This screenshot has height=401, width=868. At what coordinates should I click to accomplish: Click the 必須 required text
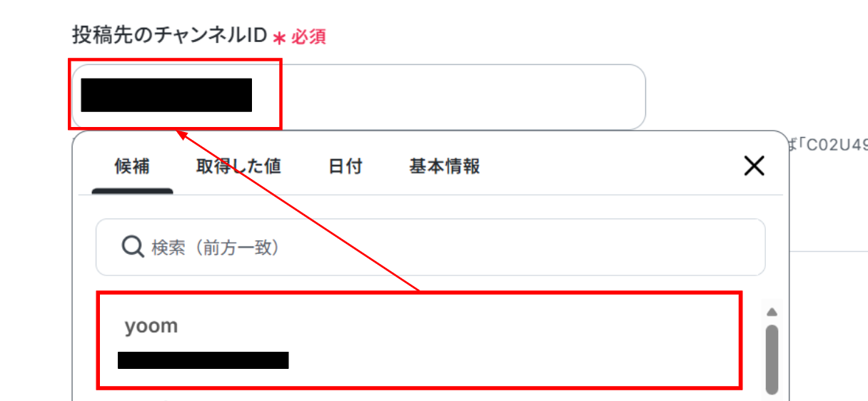308,37
